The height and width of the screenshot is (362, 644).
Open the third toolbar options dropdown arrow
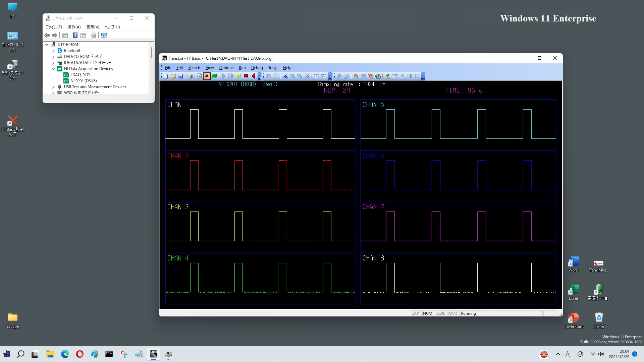coord(423,78)
